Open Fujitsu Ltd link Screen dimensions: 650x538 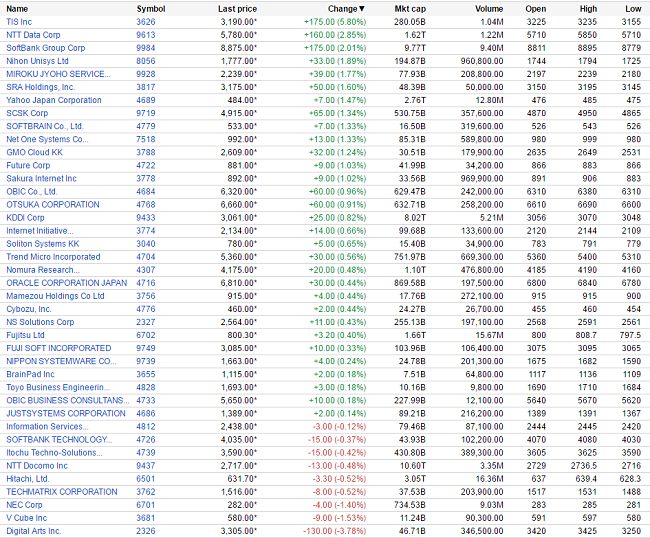(x=25, y=335)
